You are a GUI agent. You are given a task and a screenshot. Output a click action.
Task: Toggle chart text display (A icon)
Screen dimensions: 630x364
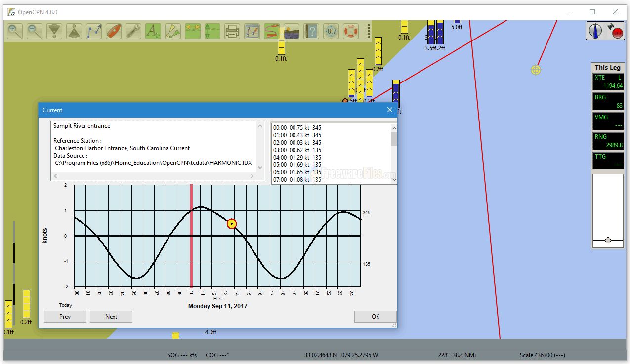point(153,31)
